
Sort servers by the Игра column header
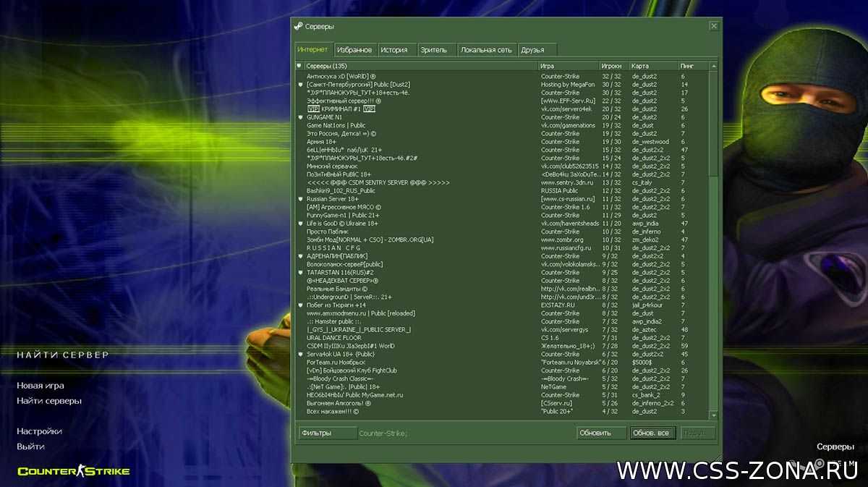[569, 66]
